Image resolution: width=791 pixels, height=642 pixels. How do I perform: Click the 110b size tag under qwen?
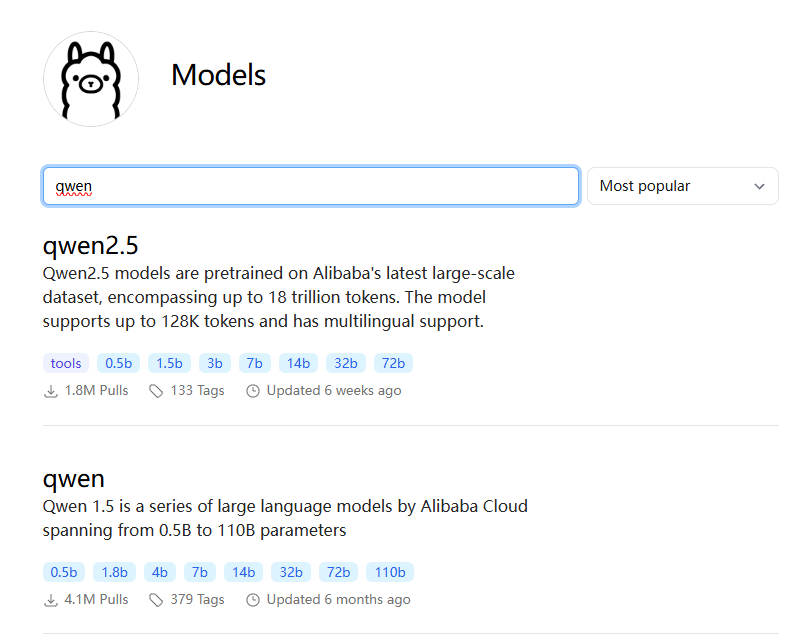coord(390,572)
